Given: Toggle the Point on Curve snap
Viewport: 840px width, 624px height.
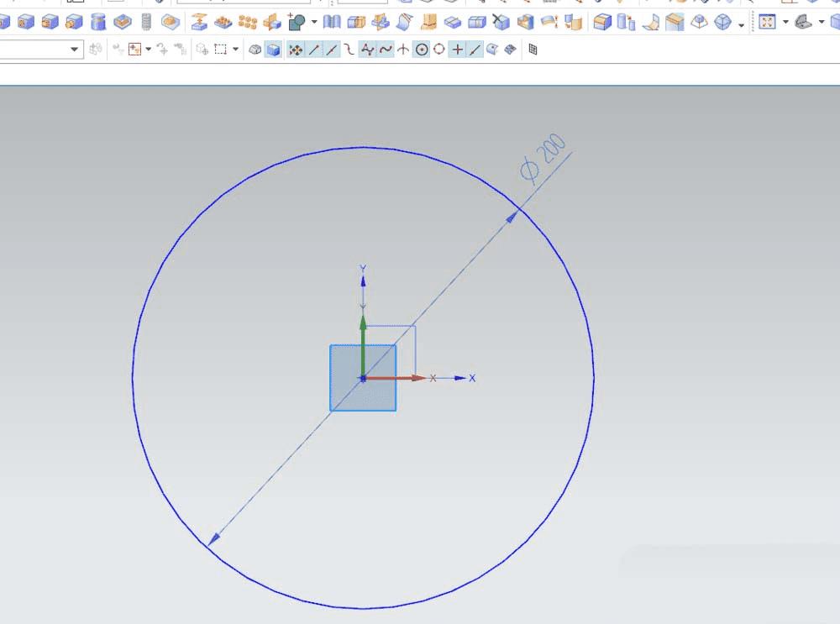Looking at the screenshot, I should [475, 50].
